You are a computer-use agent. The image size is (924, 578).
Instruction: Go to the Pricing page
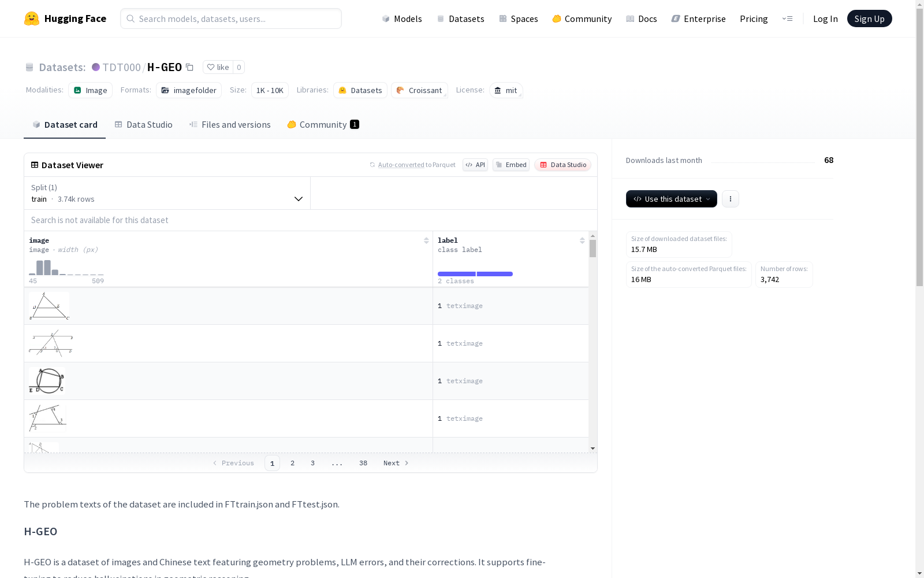[x=754, y=18]
